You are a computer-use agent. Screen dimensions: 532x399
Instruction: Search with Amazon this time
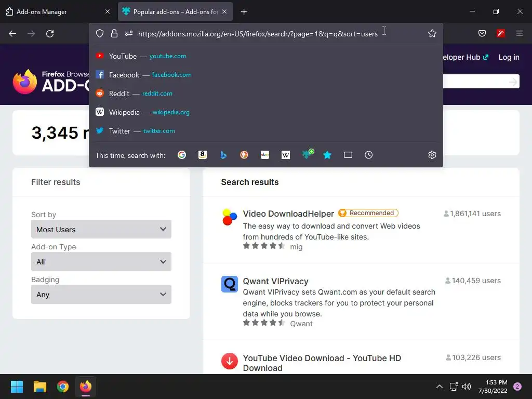(x=203, y=155)
